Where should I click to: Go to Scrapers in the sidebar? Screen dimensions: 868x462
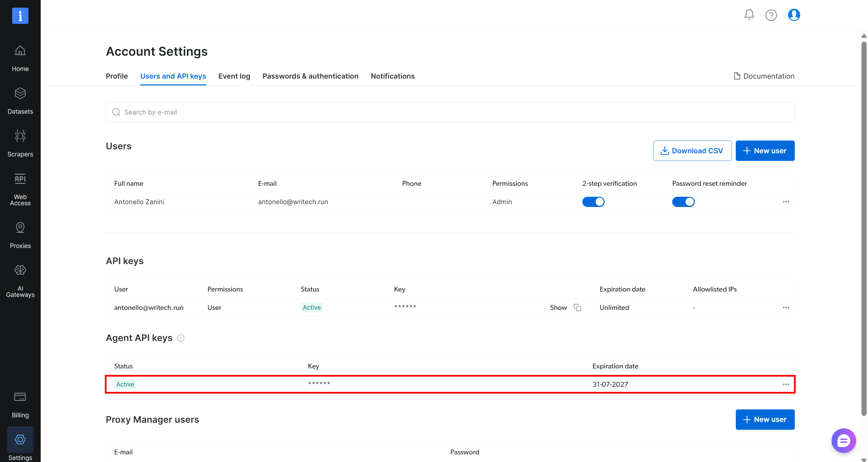tap(20, 144)
